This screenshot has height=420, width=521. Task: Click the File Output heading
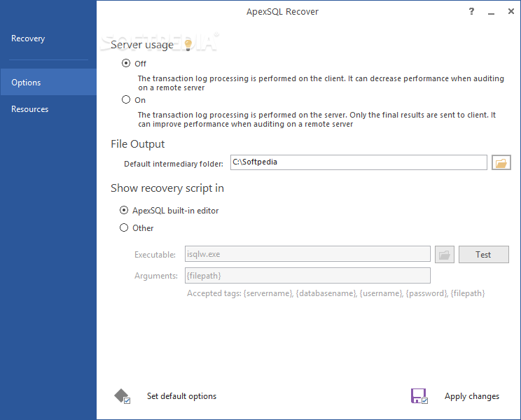pos(137,144)
